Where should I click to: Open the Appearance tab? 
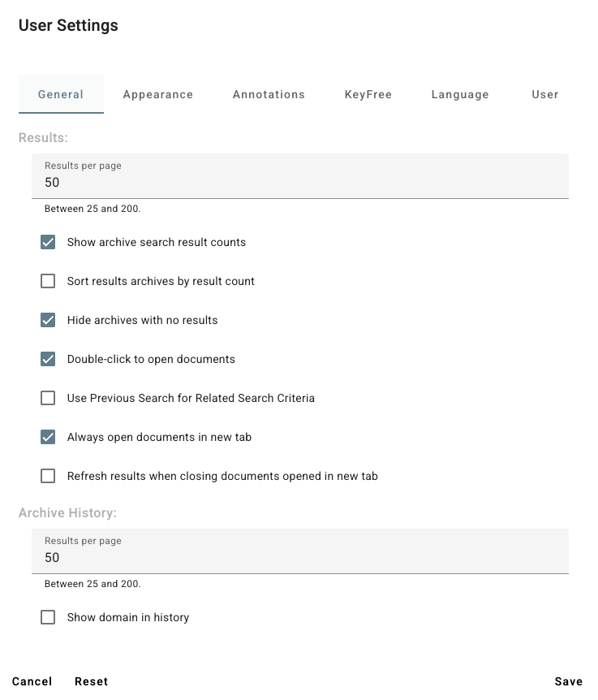158,94
